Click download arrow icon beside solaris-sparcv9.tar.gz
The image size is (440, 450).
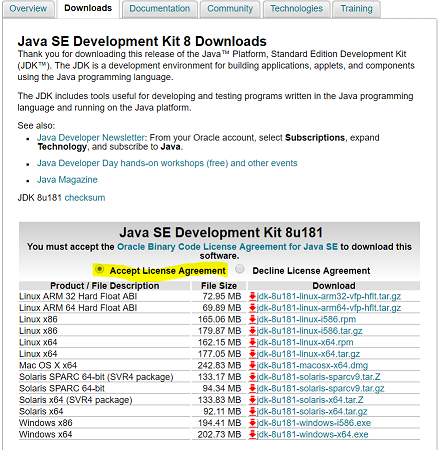click(252, 388)
